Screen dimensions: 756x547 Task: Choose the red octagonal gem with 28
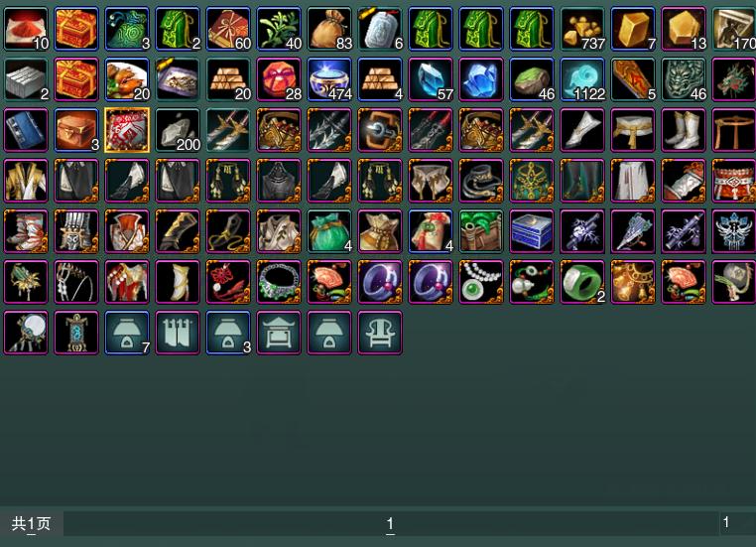[279, 79]
